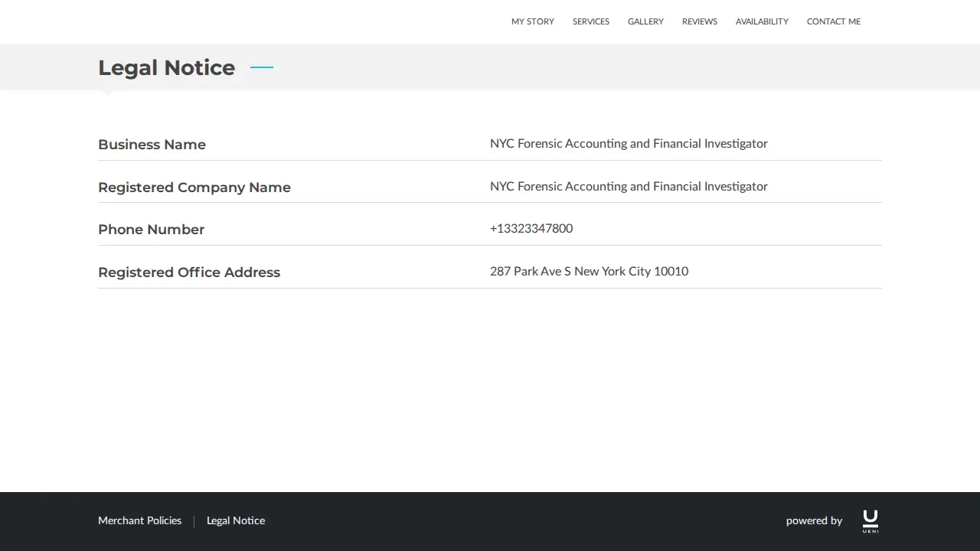Click the 'Business Name' label
Image resolution: width=980 pixels, height=551 pixels.
coord(152,145)
